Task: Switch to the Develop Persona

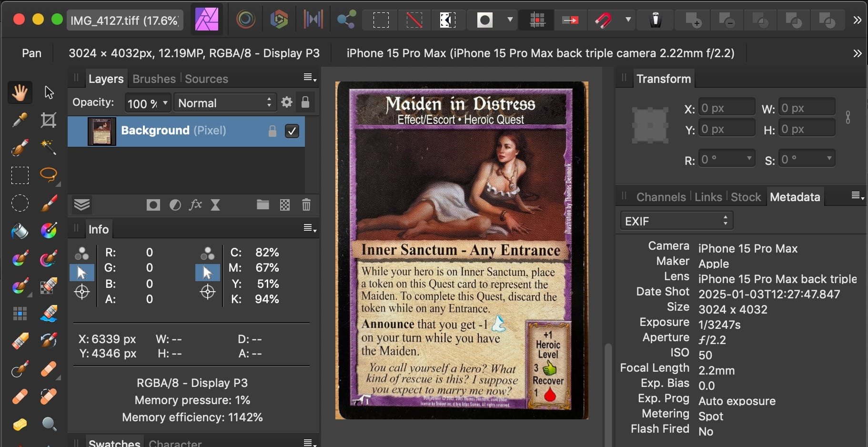Action: 279,20
